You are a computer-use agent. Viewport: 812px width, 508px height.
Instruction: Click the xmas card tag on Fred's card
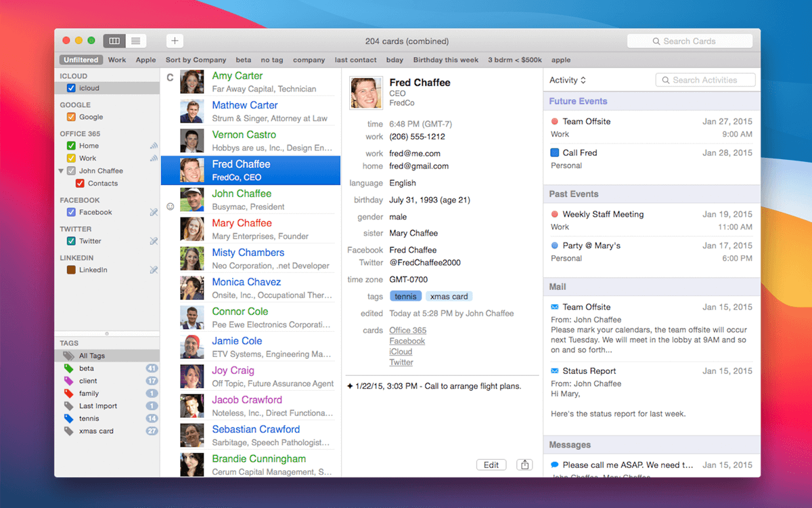[x=449, y=296]
